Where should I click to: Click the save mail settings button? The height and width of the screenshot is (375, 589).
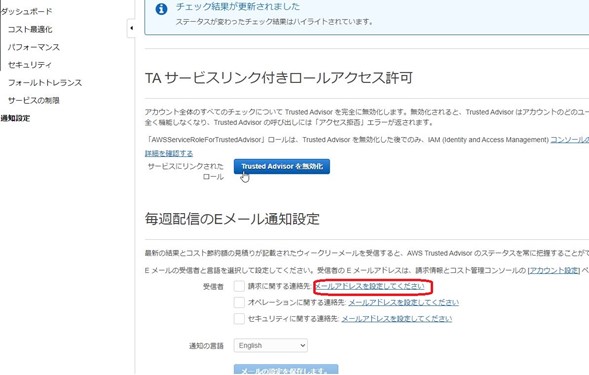(x=286, y=369)
